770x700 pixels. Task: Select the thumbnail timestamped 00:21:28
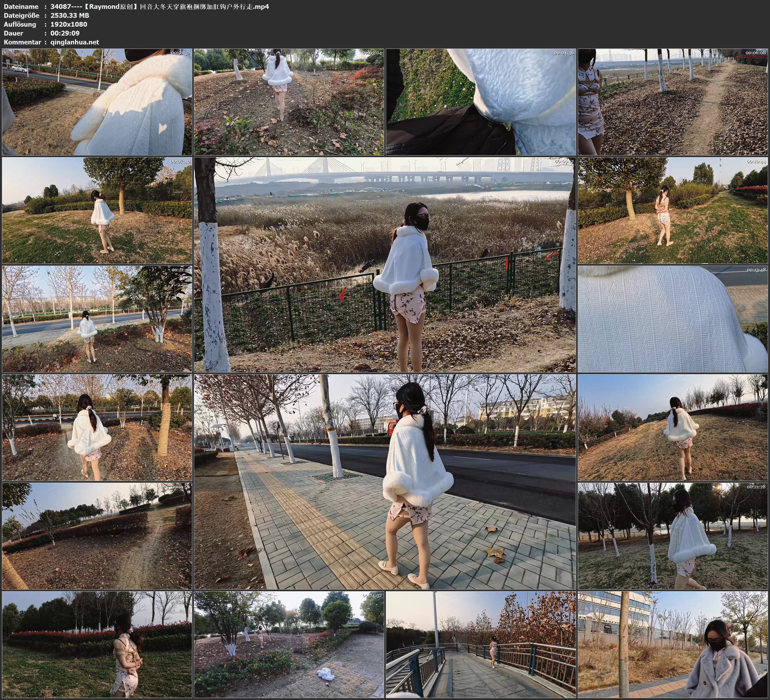673,536
